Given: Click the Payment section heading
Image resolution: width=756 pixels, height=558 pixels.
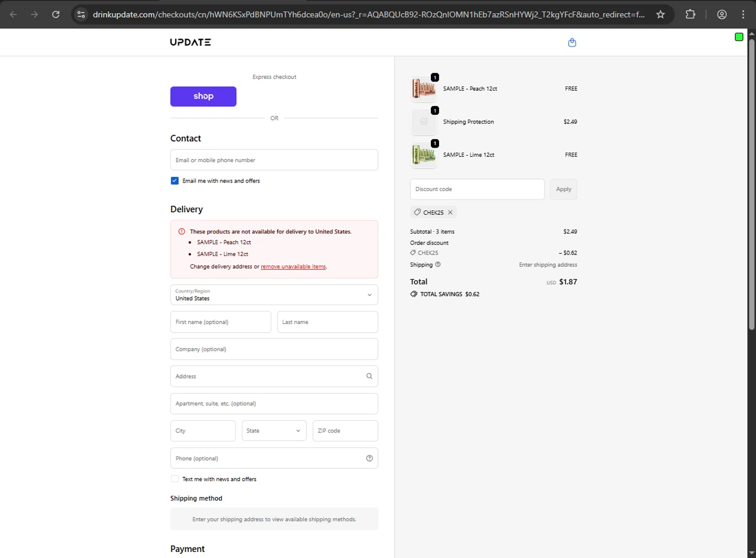Looking at the screenshot, I should [x=187, y=549].
